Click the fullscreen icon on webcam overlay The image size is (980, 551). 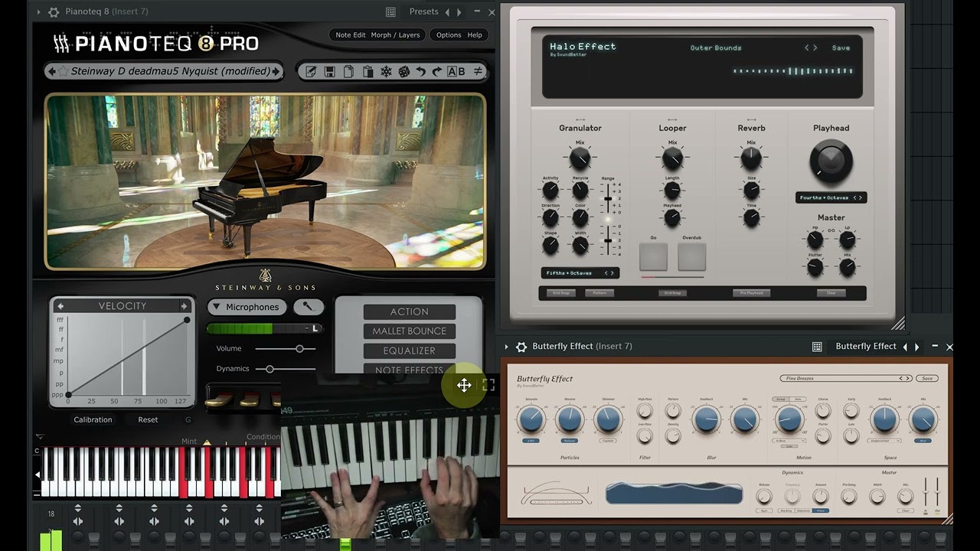pos(488,385)
